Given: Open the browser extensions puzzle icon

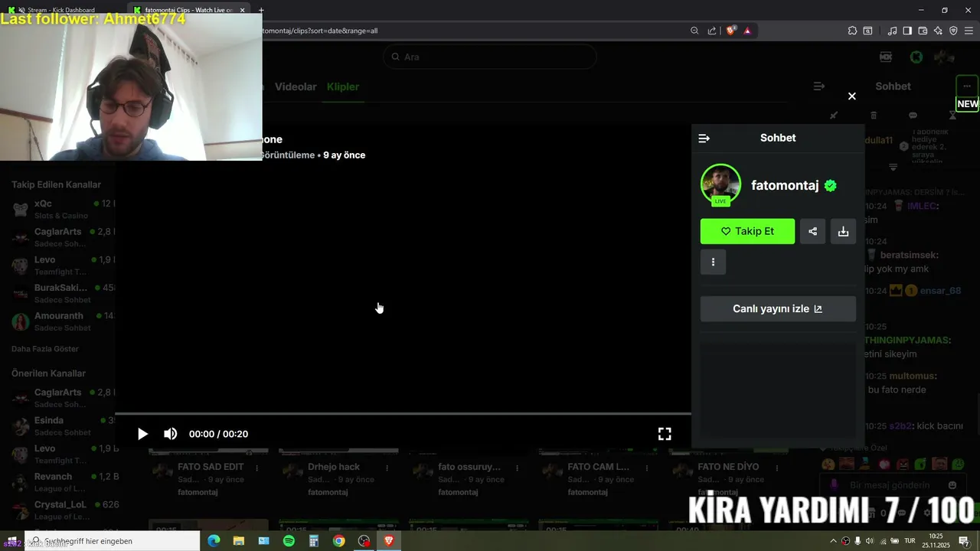Looking at the screenshot, I should point(852,31).
